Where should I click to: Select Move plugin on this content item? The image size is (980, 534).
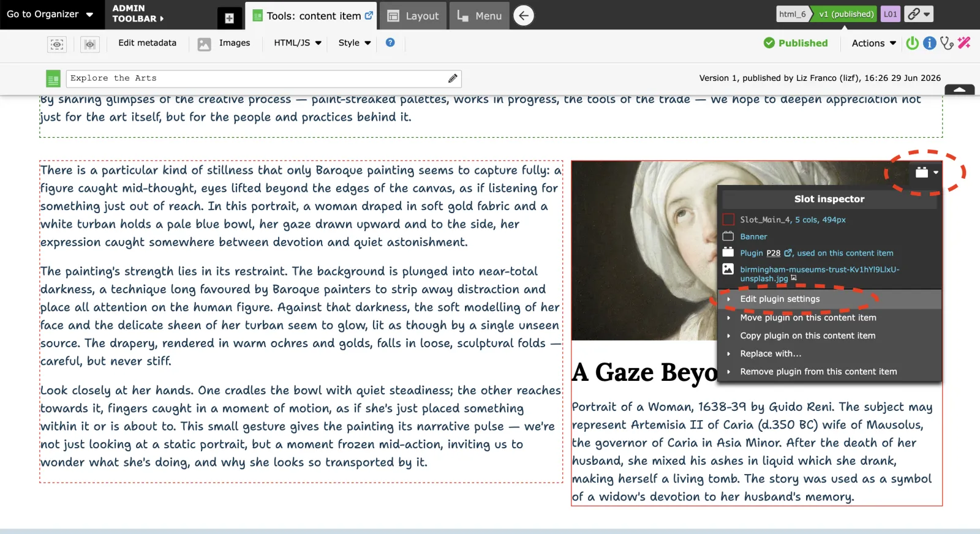829,317
